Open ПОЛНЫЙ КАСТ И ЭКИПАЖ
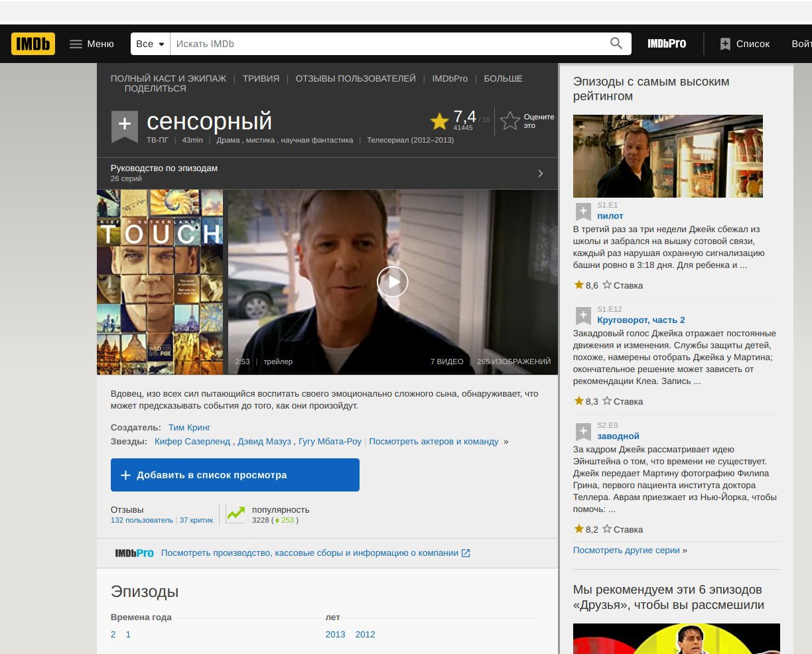 point(169,78)
